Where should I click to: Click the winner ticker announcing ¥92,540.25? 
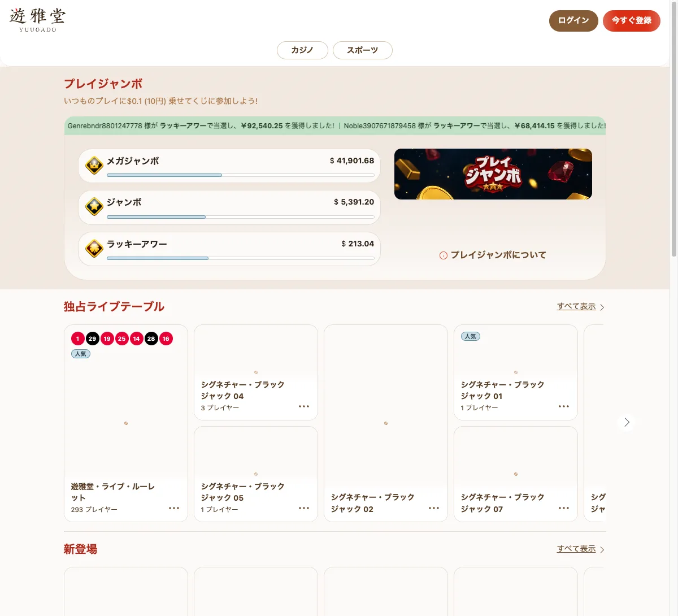(x=201, y=126)
